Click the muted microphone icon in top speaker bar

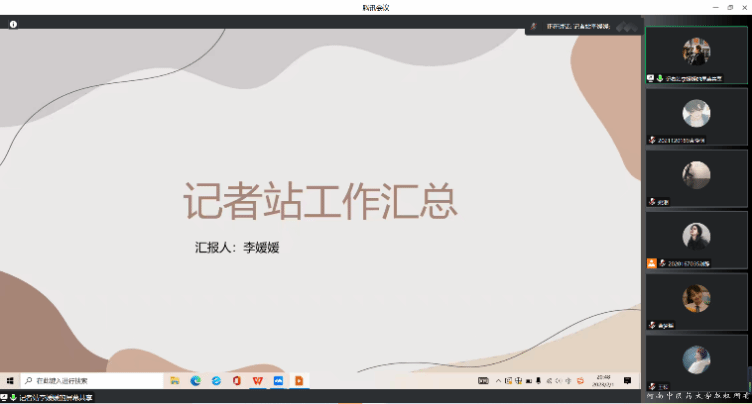534,26
